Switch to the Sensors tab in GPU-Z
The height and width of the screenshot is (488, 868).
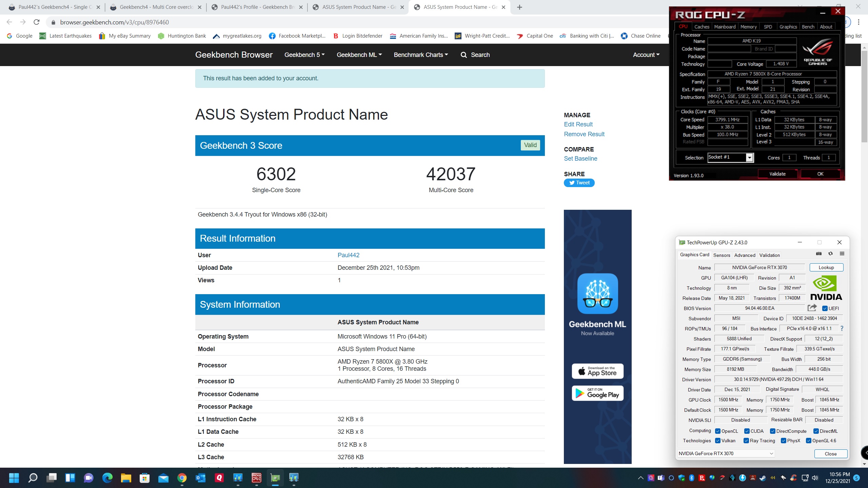pyautogui.click(x=722, y=255)
